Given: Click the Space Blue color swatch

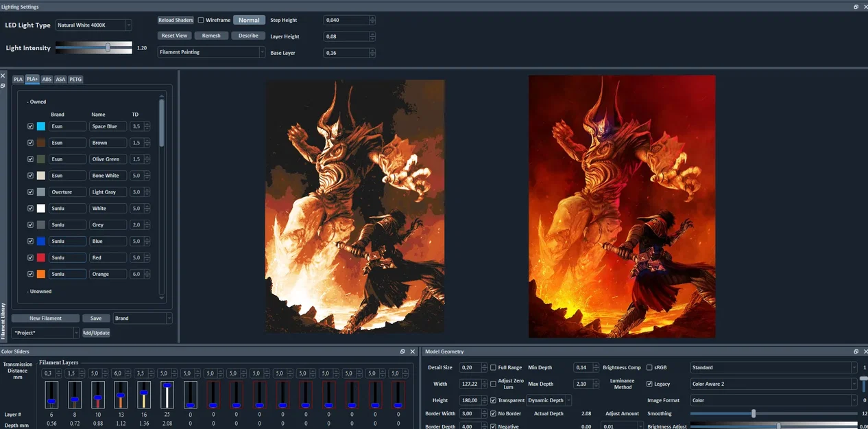Looking at the screenshot, I should pyautogui.click(x=40, y=126).
